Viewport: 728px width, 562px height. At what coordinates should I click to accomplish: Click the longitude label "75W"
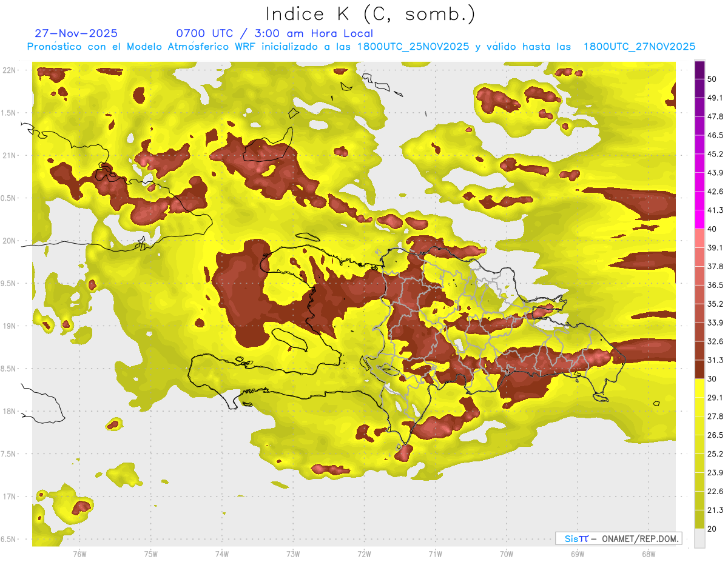coord(151,554)
